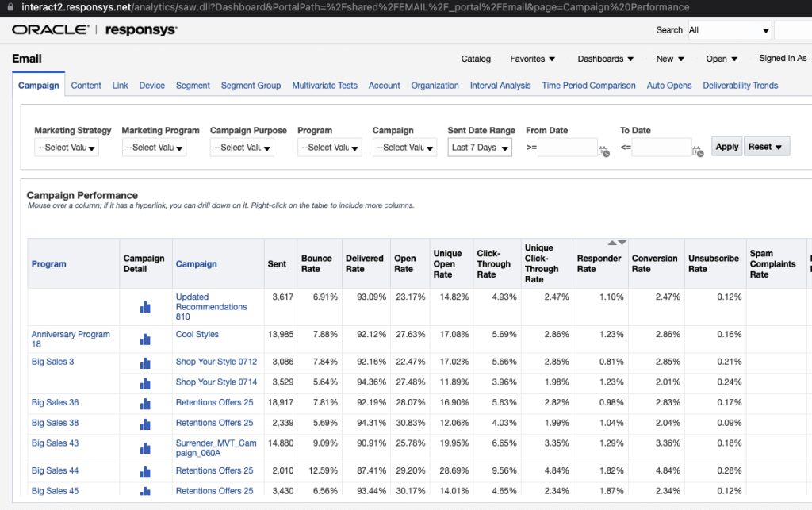Open the Cool Styles campaign link
This screenshot has height=510, width=812.
coord(197,335)
